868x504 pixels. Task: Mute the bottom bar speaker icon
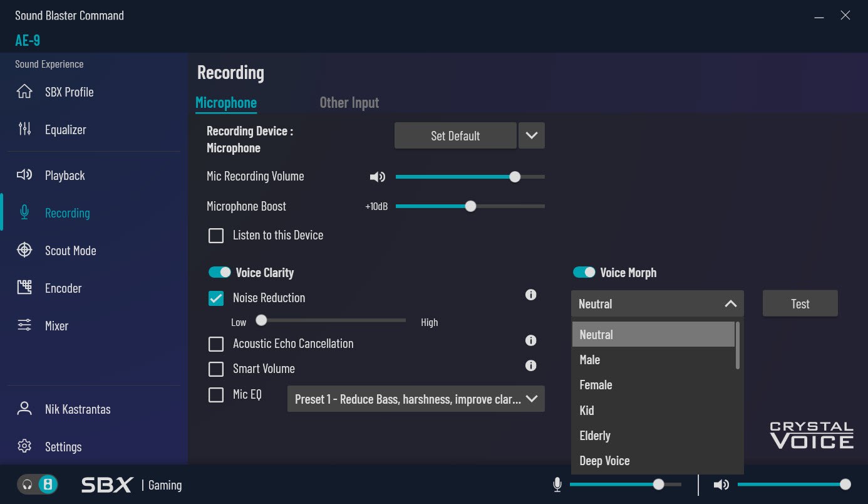[x=721, y=485]
